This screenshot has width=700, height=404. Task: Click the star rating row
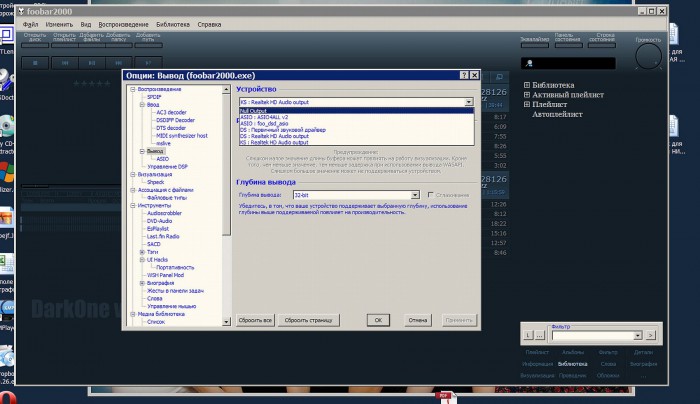92,83
